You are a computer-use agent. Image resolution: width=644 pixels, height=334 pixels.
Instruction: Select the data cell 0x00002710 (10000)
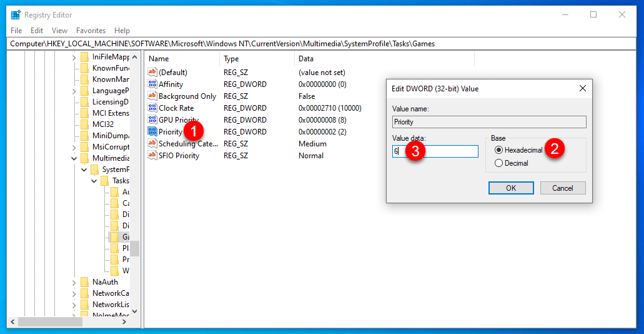coord(330,108)
